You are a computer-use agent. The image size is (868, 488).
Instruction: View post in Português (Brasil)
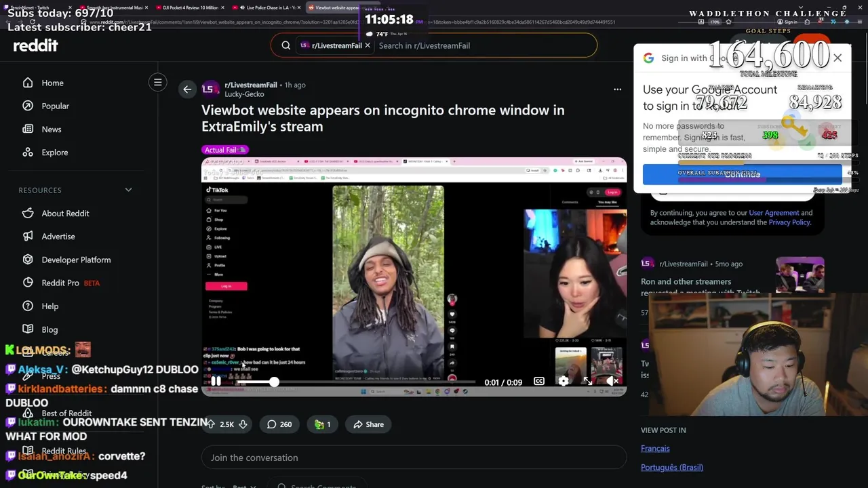point(672,467)
